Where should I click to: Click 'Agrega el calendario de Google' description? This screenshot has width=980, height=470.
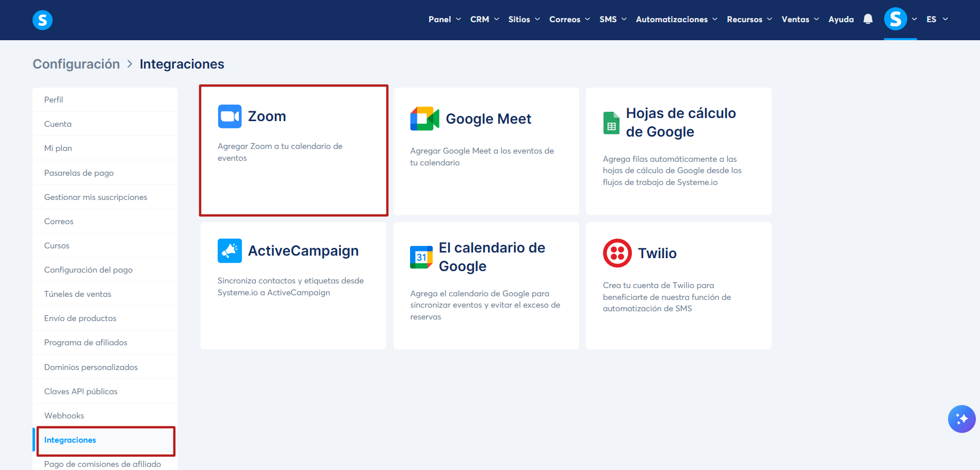pos(485,305)
